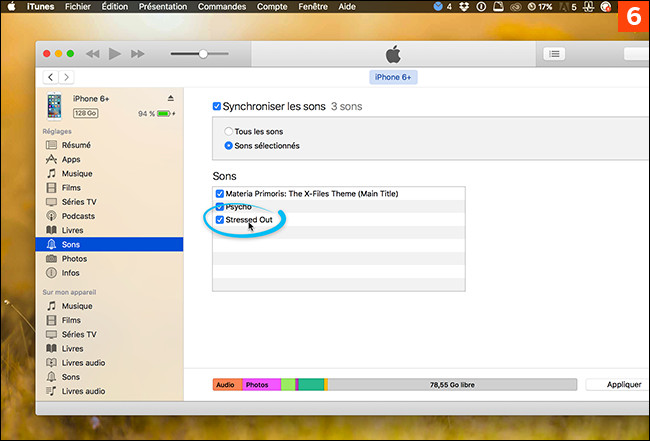
Task: Open the Compte menu in menu bar
Action: coord(273,6)
